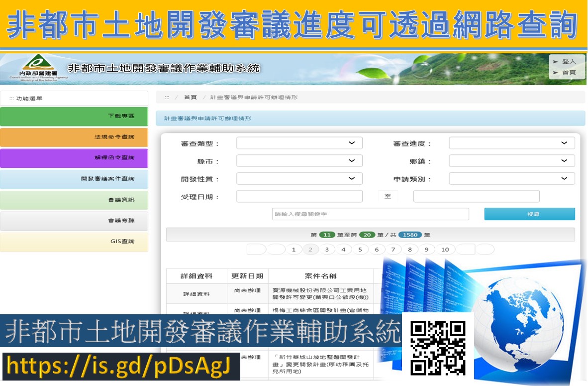588x386 pixels.
Task: Open the 下載專區 menu item
Action: click(x=74, y=117)
